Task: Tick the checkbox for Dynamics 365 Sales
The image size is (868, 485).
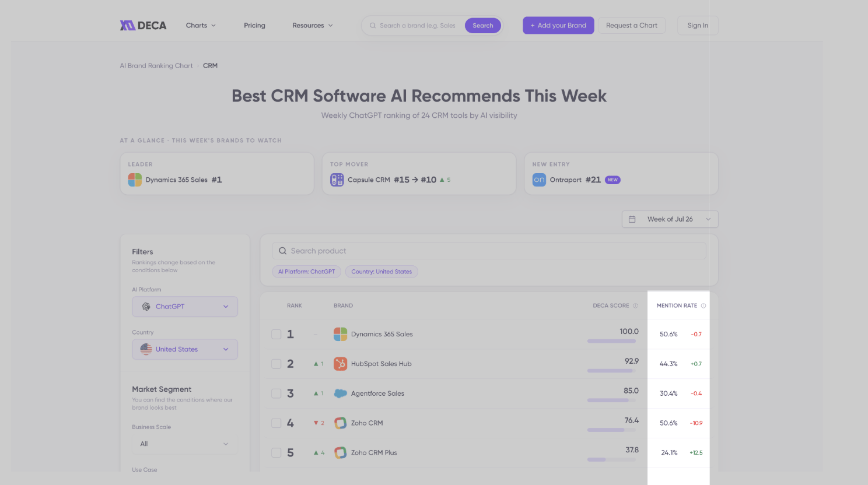Action: 276,334
